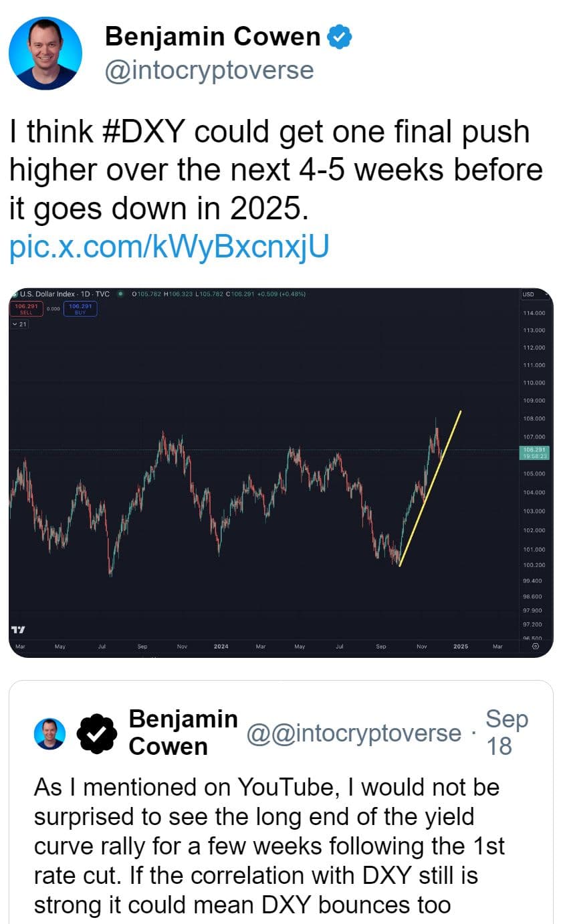
Task: Click the Benjamin Cowen display name
Action: (213, 37)
